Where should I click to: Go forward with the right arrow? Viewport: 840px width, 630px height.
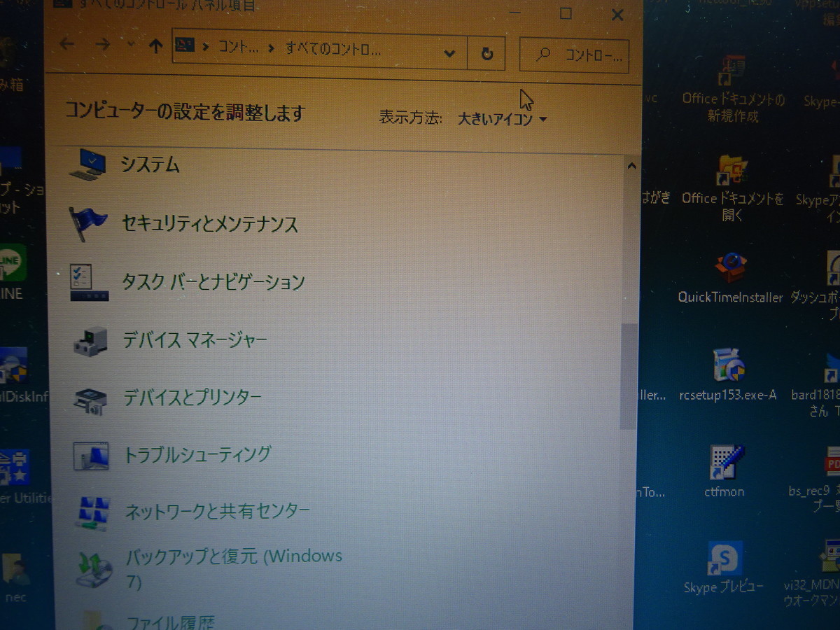tap(103, 45)
